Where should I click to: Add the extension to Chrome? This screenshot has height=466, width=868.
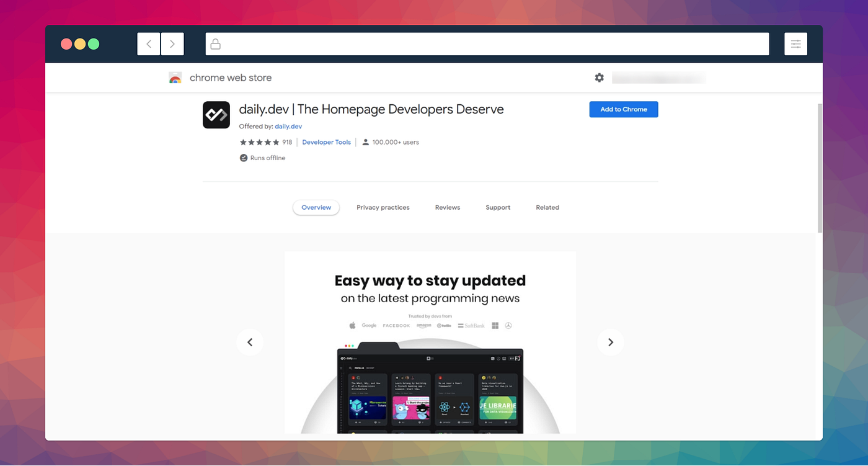[623, 109]
